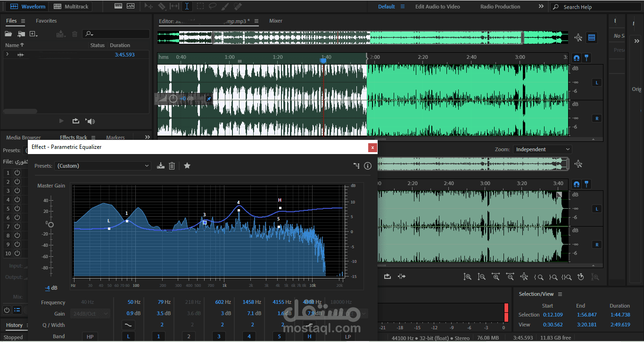Click the Zoom To Selection icon
The image size is (644, 342).
point(567,277)
